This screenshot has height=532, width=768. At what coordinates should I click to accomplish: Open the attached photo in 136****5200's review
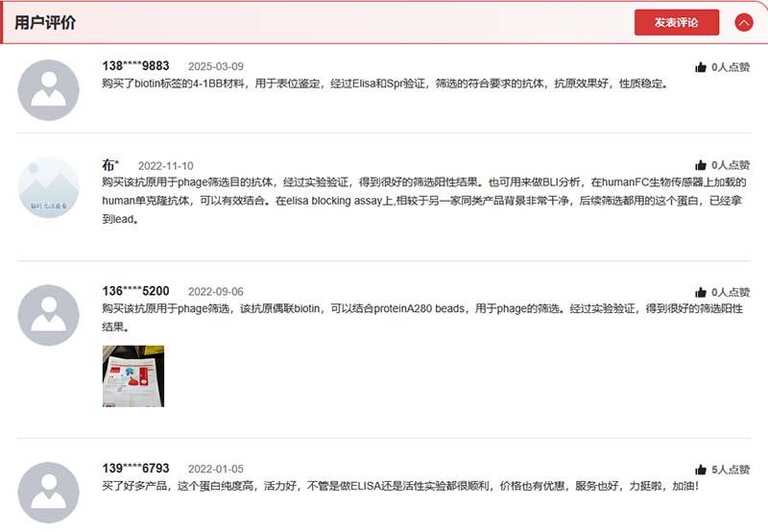coord(133,375)
